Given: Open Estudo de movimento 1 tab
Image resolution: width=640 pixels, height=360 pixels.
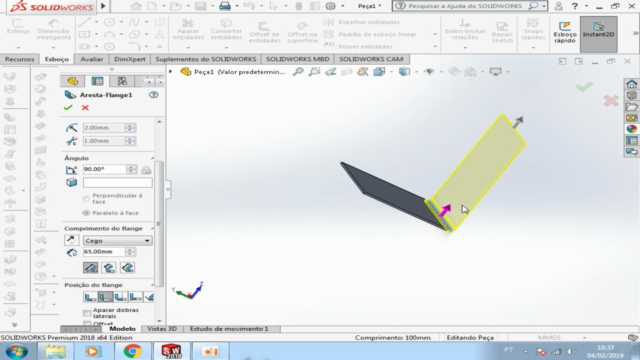Looking at the screenshot, I should (x=229, y=329).
